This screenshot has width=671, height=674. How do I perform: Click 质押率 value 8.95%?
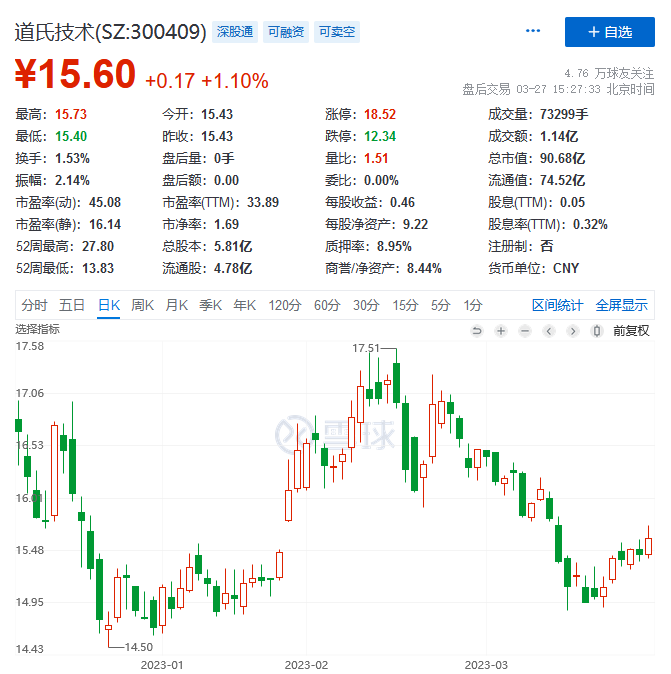tap(394, 246)
